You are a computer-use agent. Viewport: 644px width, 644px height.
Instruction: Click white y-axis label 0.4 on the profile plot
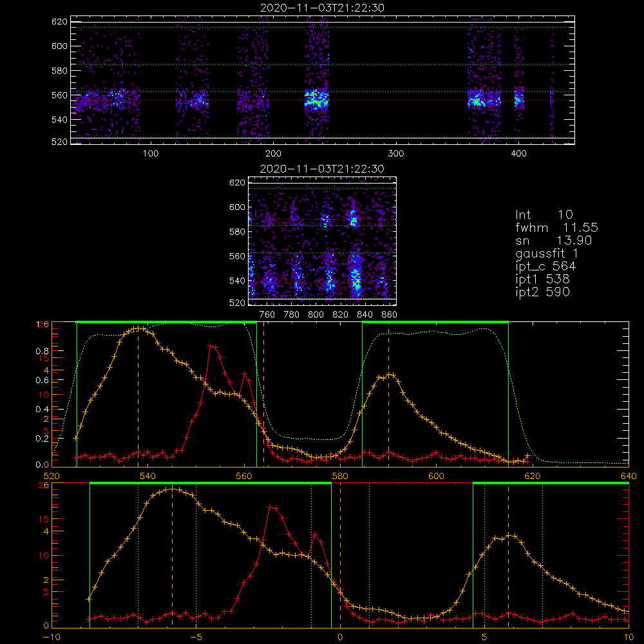[x=43, y=410]
